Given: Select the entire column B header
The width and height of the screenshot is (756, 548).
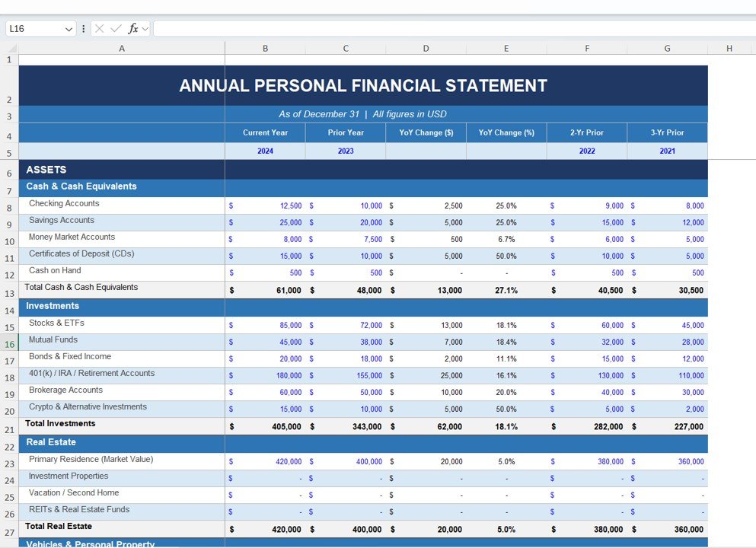Looking at the screenshot, I should (265, 47).
